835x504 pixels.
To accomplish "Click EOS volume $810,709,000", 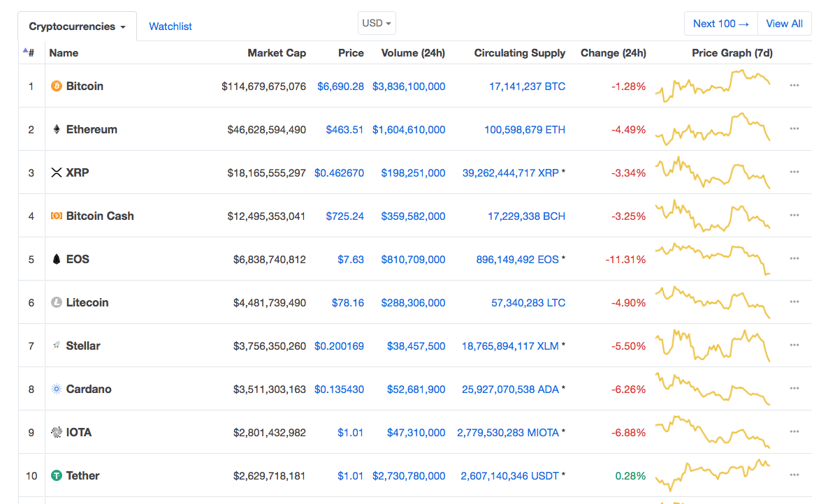I will tap(413, 260).
